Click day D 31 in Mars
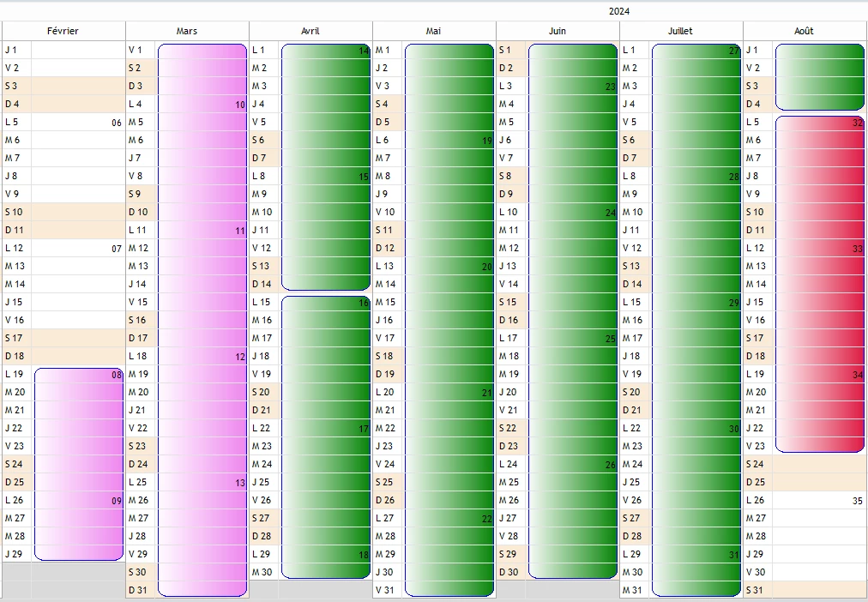Viewport: 868px width, 602px height. click(138, 590)
